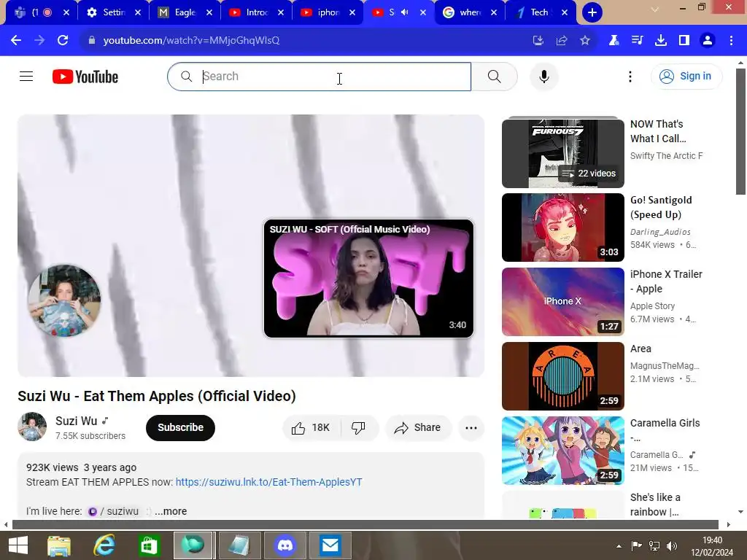Bookmark this page with the star
This screenshot has width=747, height=560.
click(585, 41)
